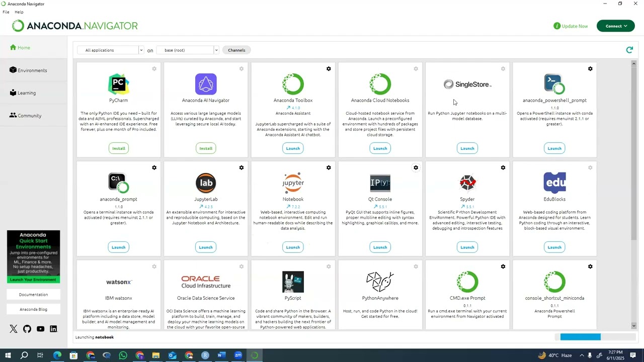The width and height of the screenshot is (644, 362).
Task: Launch the Jupyter Notebook app
Action: [x=293, y=247]
